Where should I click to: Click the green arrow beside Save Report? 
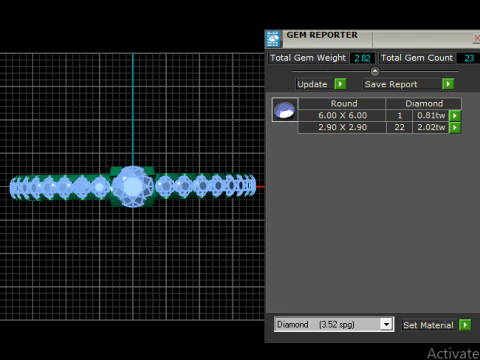tap(448, 84)
